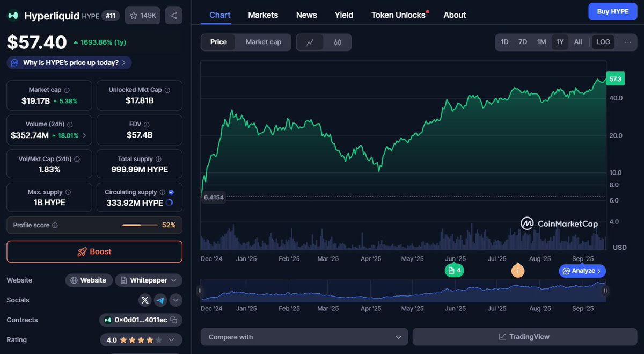Expand the Rating 4.0 dropdown
Screen dimensions: 644x354
coord(141,340)
